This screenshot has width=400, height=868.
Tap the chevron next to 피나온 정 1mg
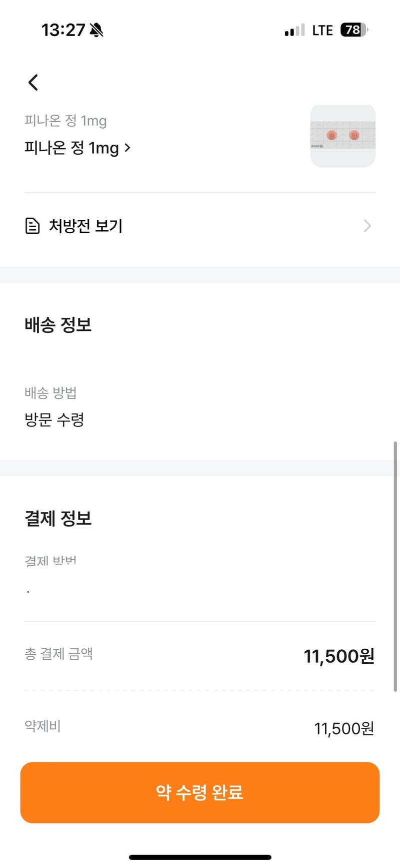(127, 148)
